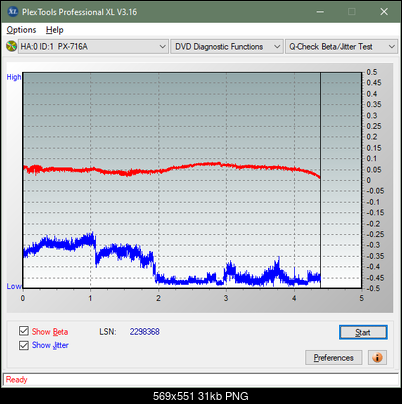
Task: Start the Beta/Jitter test
Action: 363,332
